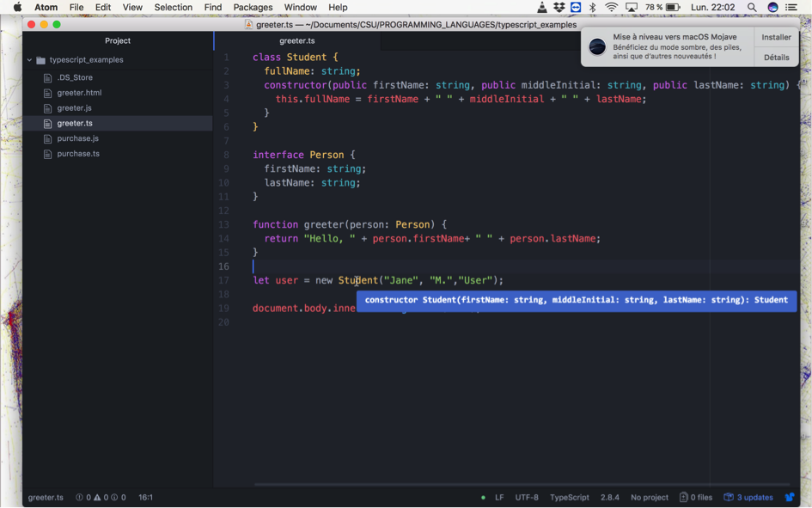812x508 pixels.
Task: Click the AirPlay display icon
Action: click(x=632, y=7)
